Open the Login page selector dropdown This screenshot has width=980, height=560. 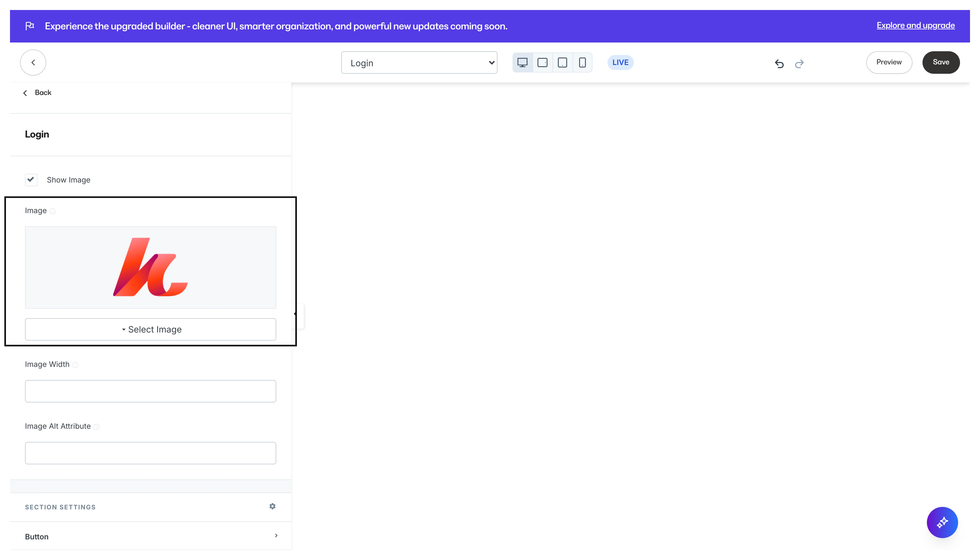[419, 63]
